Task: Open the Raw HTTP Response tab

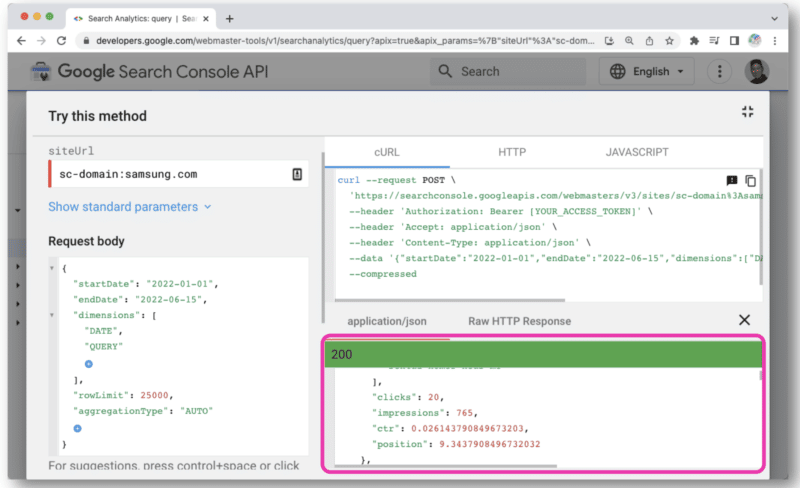Action: [519, 321]
